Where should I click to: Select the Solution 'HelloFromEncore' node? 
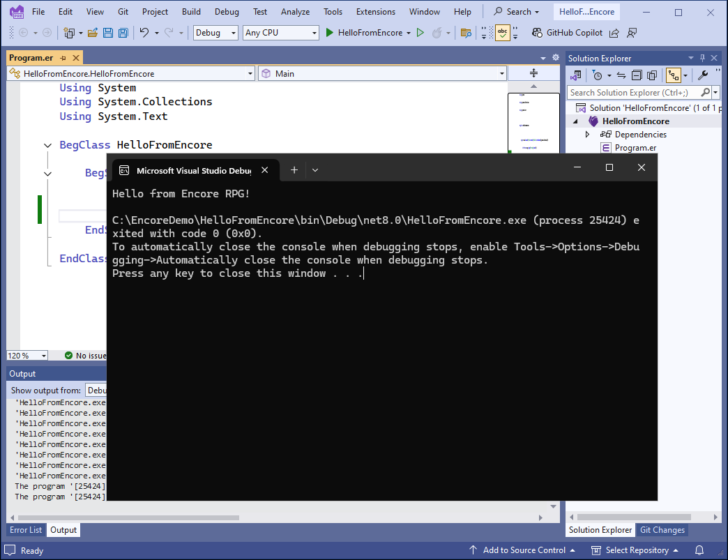(x=648, y=107)
